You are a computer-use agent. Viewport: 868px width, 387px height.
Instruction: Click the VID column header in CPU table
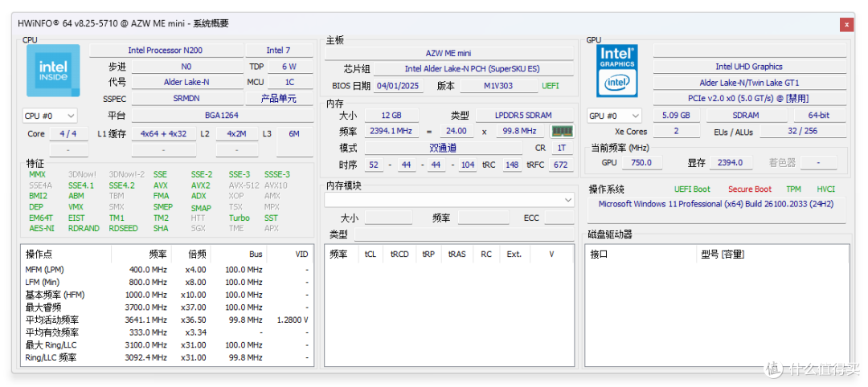pyautogui.click(x=291, y=255)
